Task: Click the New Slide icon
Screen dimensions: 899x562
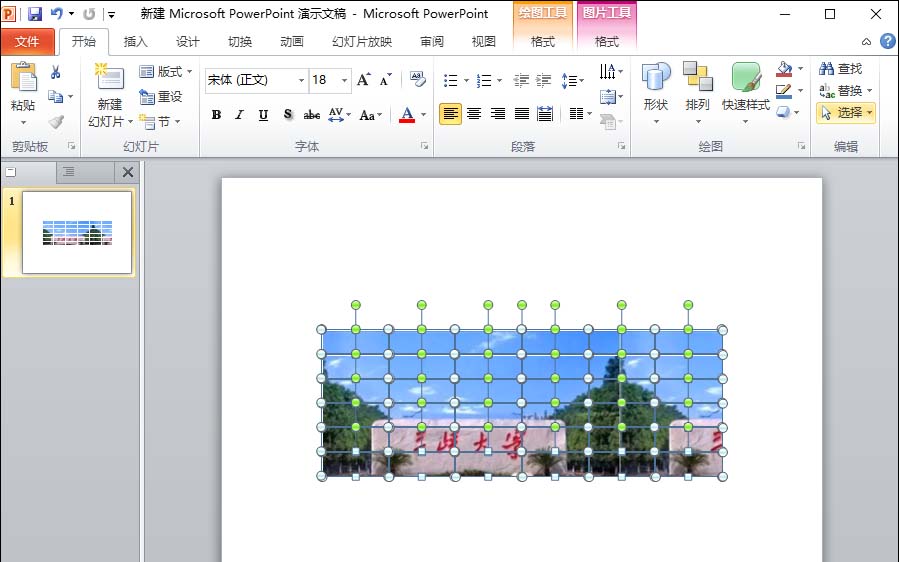Action: [110, 77]
